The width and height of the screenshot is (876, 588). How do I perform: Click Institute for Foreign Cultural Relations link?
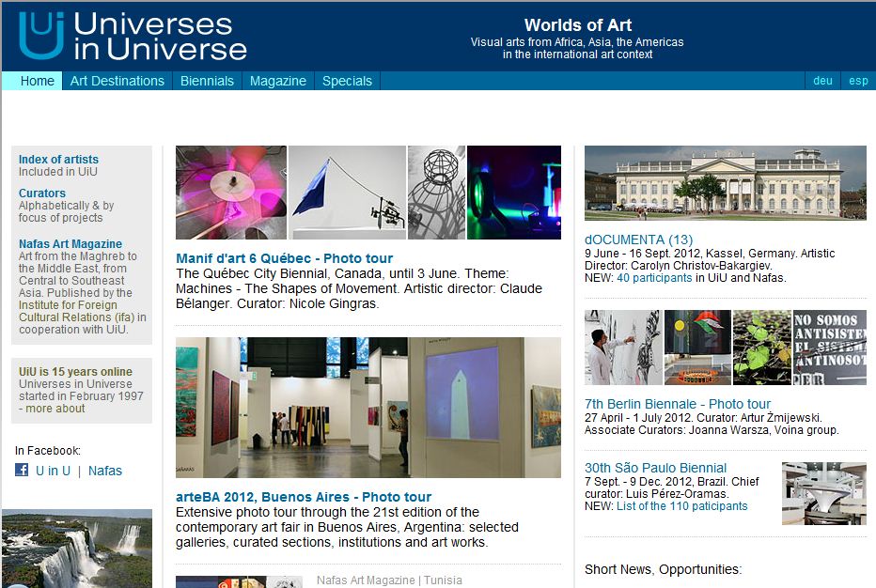(x=76, y=311)
